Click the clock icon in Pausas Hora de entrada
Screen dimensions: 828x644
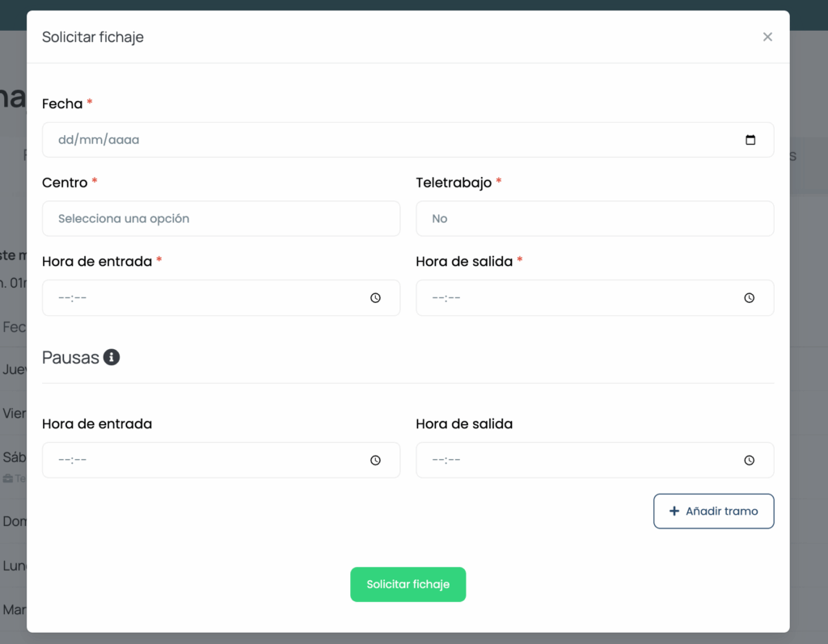click(375, 461)
